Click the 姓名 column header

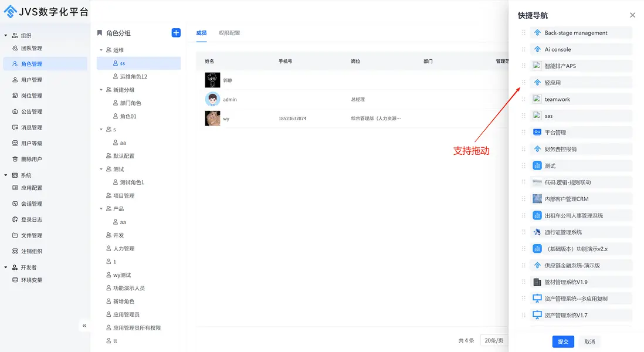coord(209,61)
